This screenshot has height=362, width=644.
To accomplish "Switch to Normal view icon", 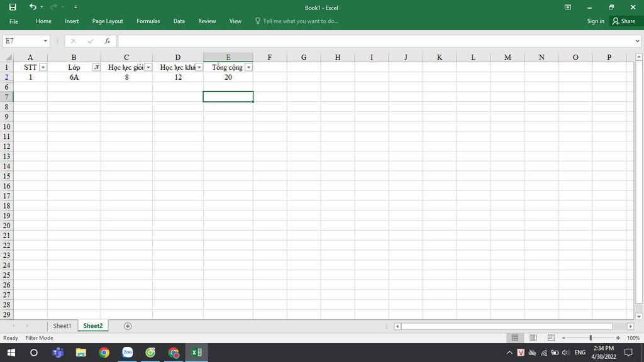I will [514, 337].
